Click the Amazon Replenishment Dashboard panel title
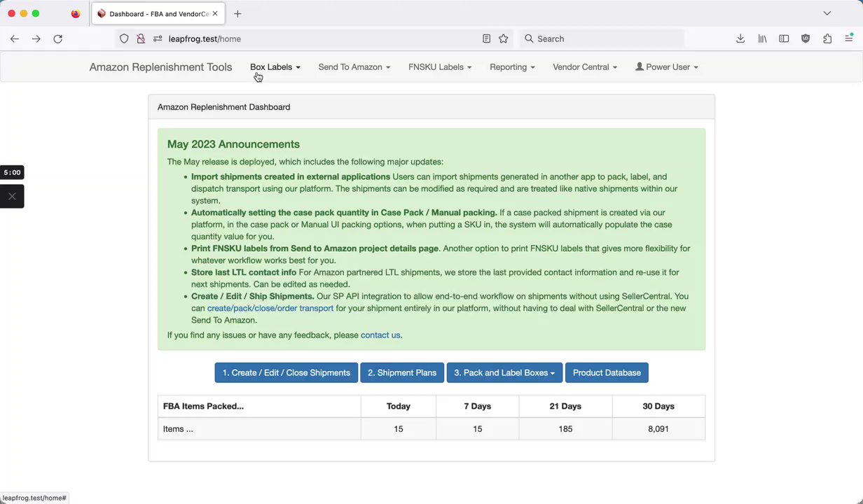 223,107
